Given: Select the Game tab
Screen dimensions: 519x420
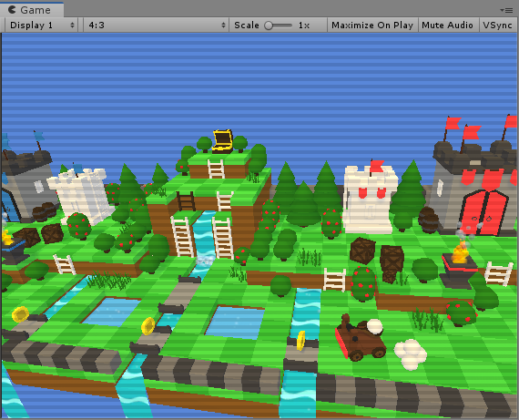Looking at the screenshot, I should 32,10.
